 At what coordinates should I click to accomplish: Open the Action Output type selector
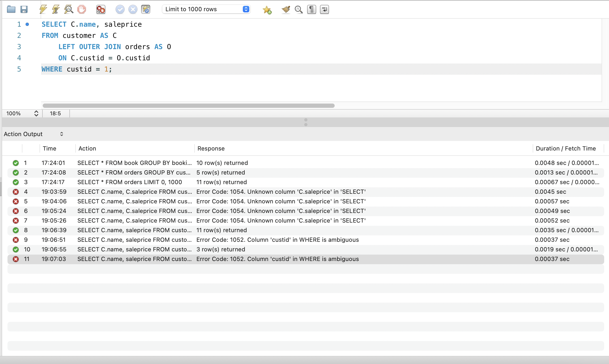tap(34, 134)
